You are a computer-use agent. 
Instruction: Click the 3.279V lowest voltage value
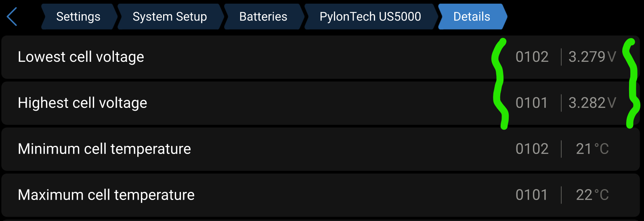point(592,57)
